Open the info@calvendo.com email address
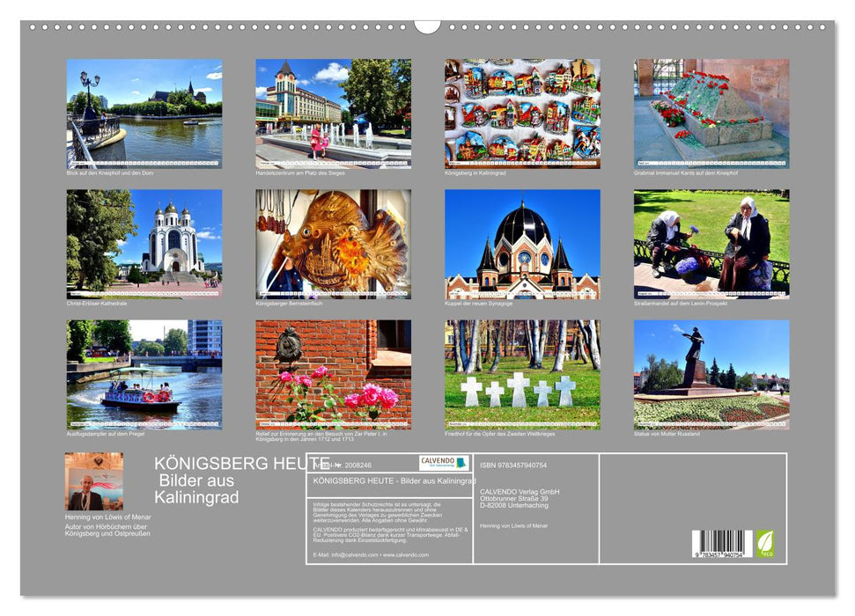This screenshot has width=855, height=616. (352, 555)
